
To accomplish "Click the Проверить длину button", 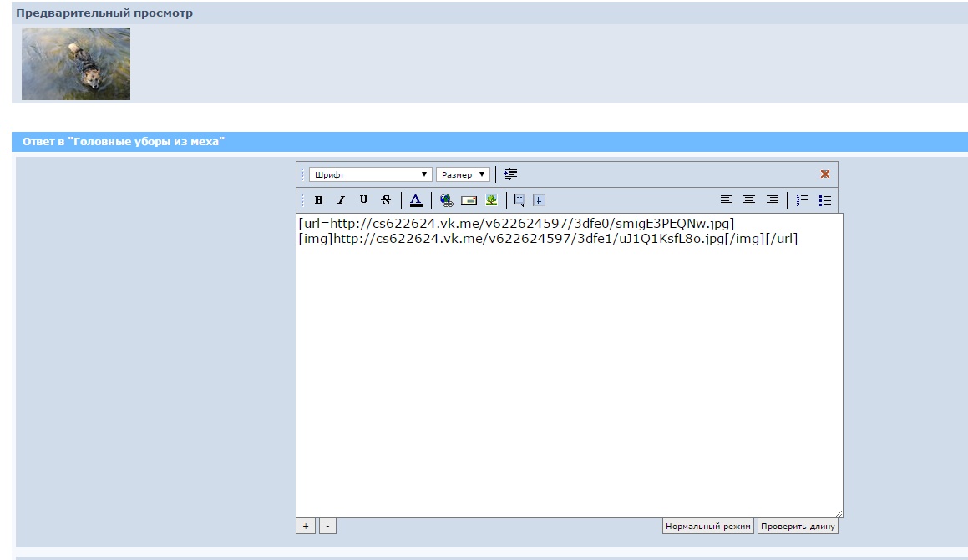I will point(798,526).
